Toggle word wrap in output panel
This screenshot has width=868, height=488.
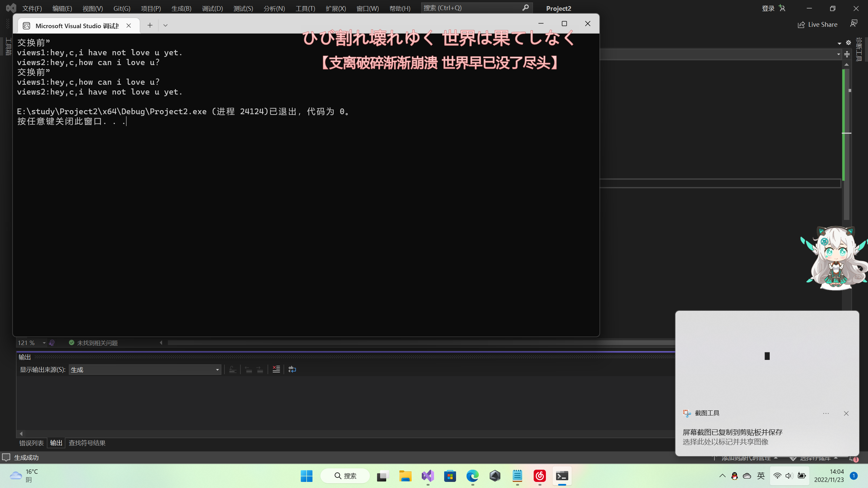click(292, 369)
